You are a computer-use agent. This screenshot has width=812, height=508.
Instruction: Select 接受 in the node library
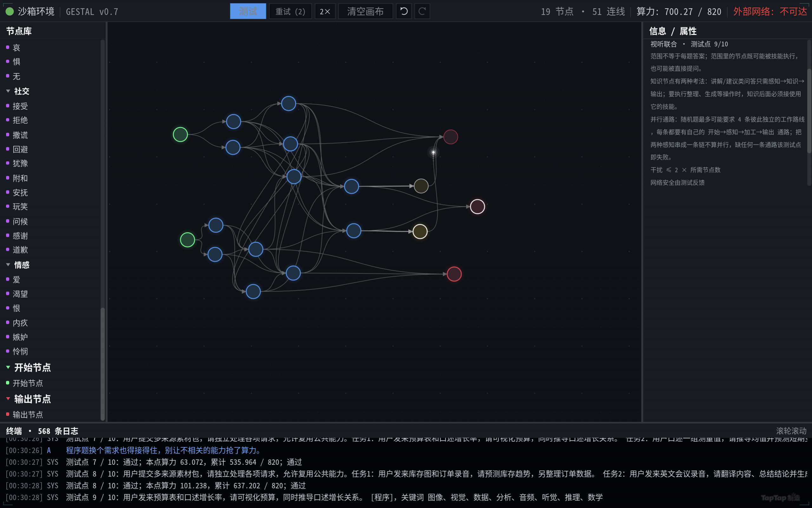(20, 106)
